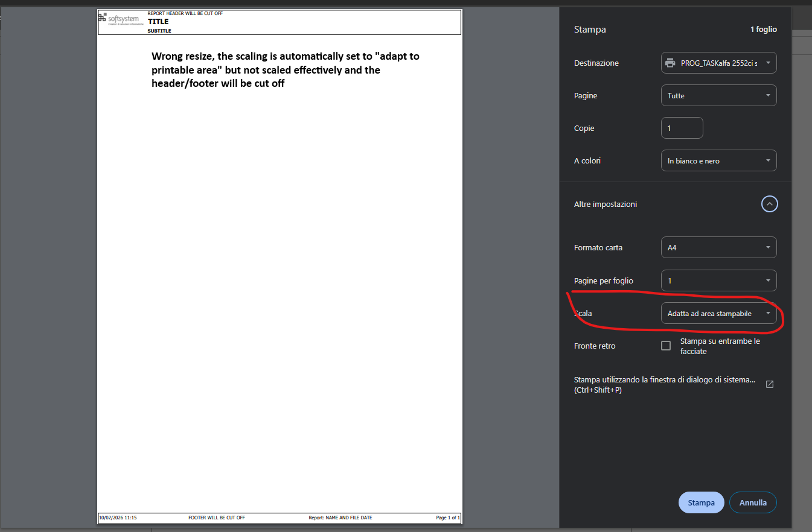Image resolution: width=812 pixels, height=532 pixels.
Task: Open the A colori dropdown
Action: point(718,160)
